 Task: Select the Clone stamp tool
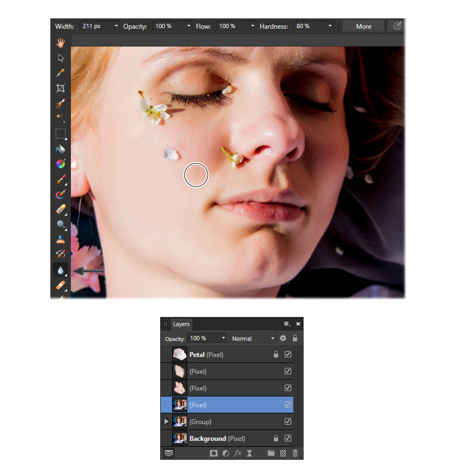coord(61,240)
